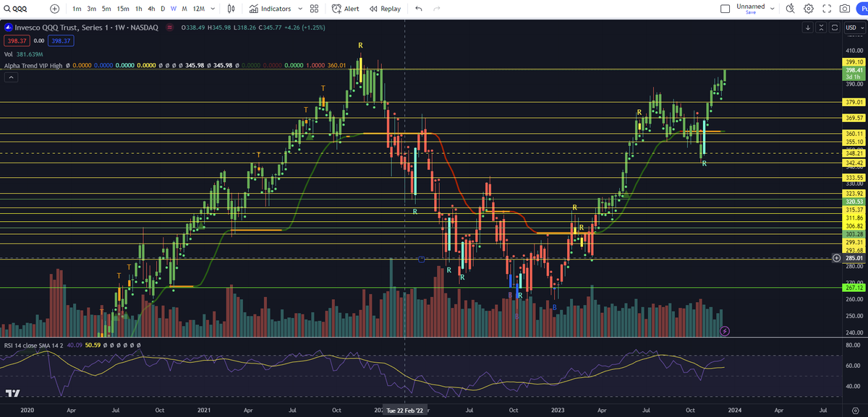Click the 379.01 yellow price label

[x=854, y=102]
